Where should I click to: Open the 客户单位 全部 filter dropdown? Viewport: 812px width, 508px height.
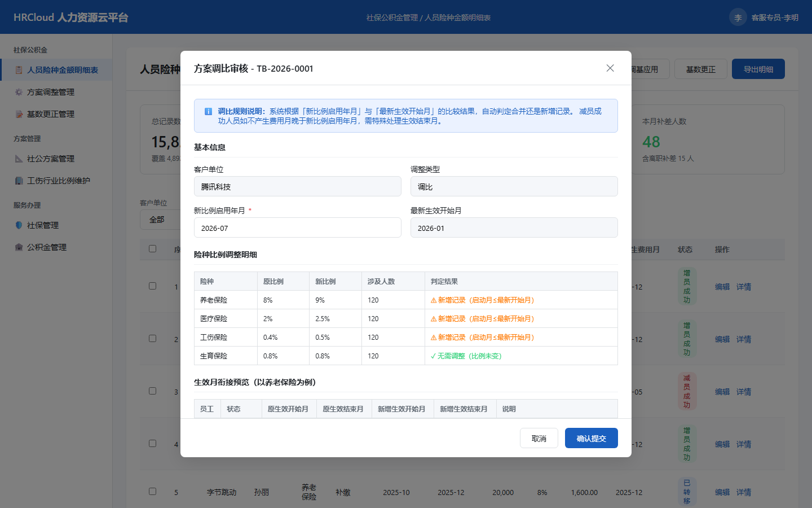[160, 220]
